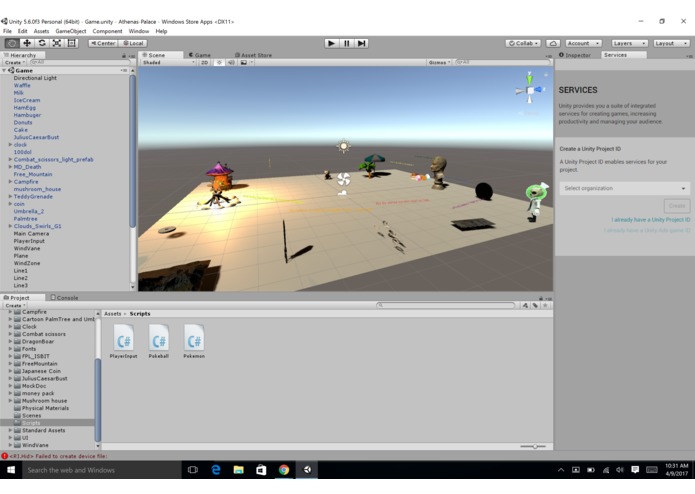Click search by type icon in Project
695x494 pixels.
click(525, 305)
